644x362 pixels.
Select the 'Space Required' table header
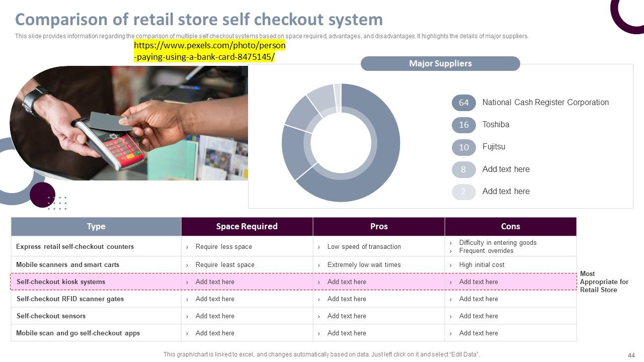tap(247, 226)
